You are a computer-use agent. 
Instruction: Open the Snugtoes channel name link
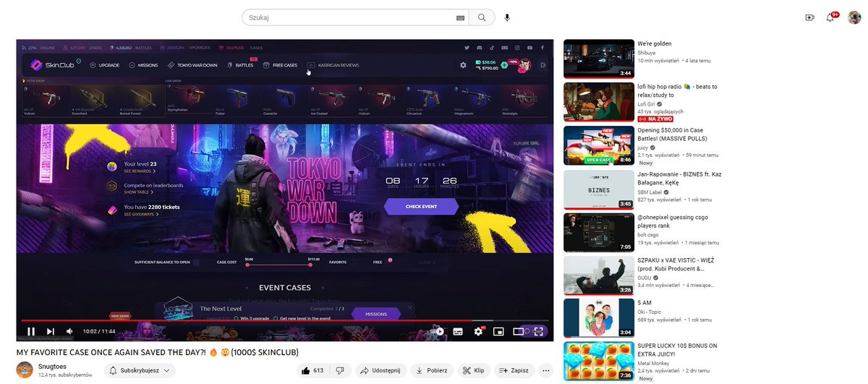pos(51,367)
